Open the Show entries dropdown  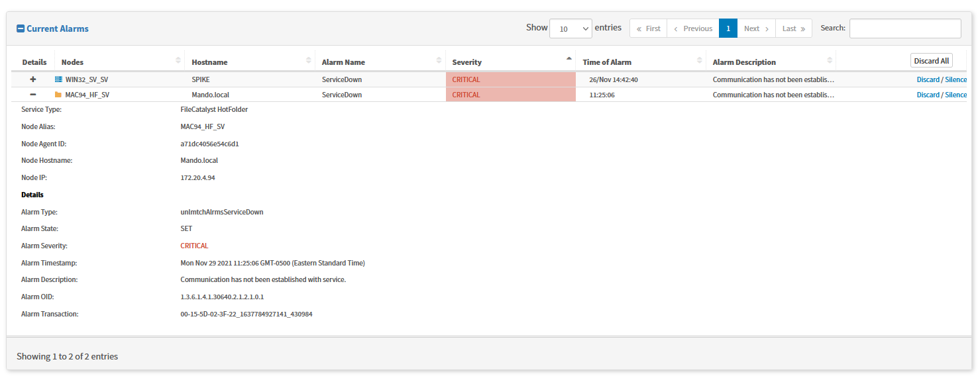point(571,28)
